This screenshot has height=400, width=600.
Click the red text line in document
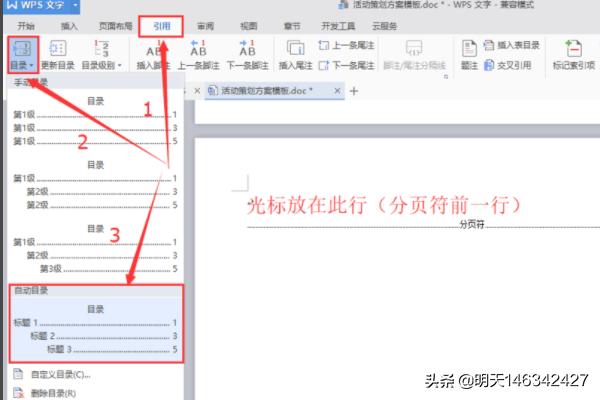pyautogui.click(x=385, y=205)
